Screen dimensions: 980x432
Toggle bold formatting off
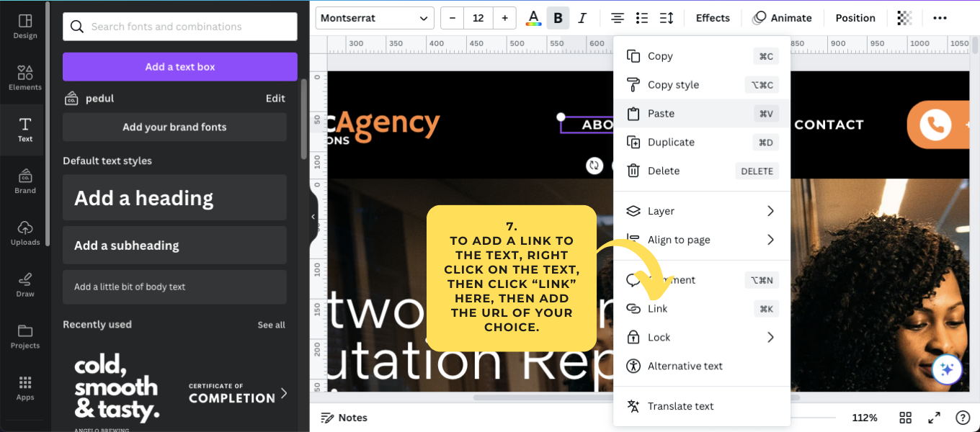tap(558, 17)
